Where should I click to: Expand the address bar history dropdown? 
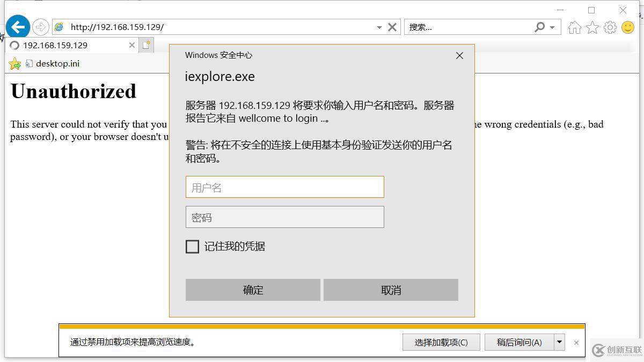click(379, 27)
